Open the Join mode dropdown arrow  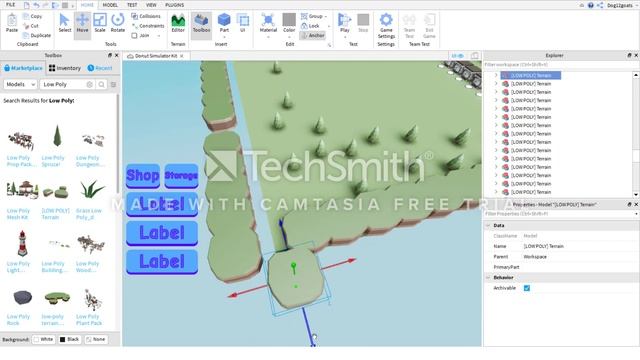(x=159, y=36)
